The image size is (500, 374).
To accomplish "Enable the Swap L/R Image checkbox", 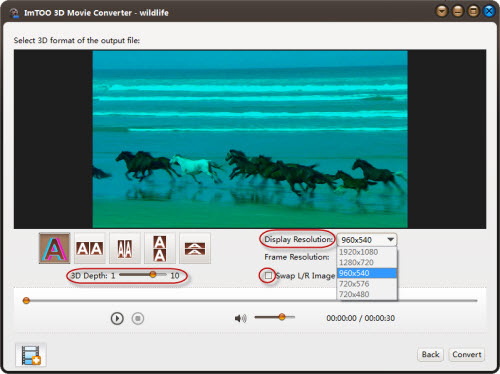I will [268, 275].
